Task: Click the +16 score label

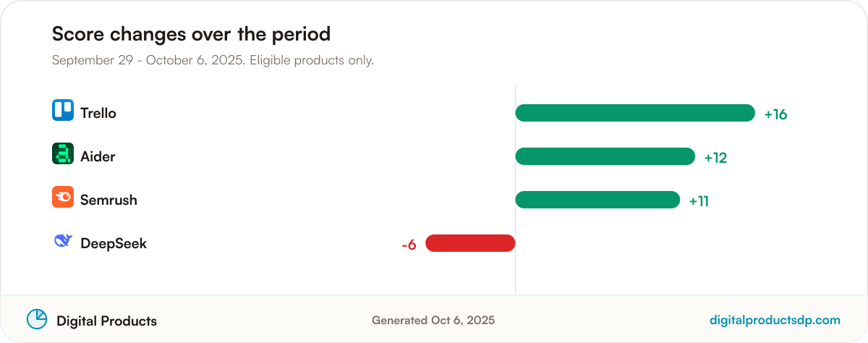Action: [x=775, y=114]
